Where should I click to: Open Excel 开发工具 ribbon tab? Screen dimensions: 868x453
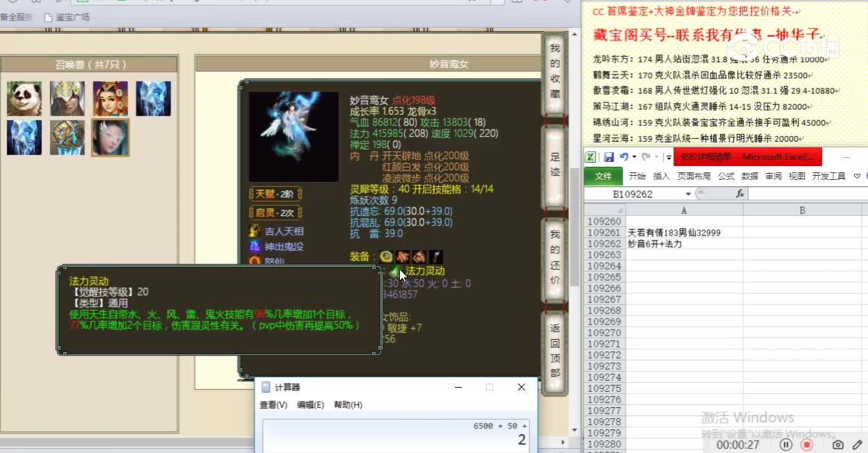pos(829,176)
